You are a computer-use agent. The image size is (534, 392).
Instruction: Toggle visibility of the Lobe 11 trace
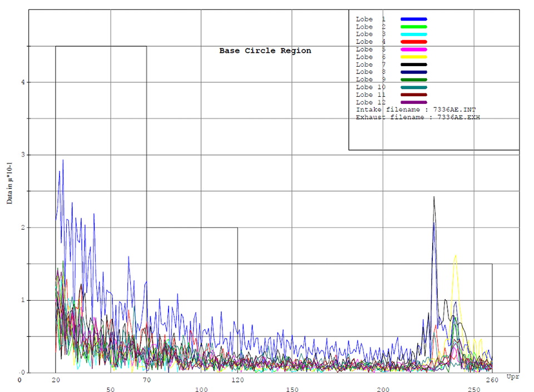[x=413, y=95]
